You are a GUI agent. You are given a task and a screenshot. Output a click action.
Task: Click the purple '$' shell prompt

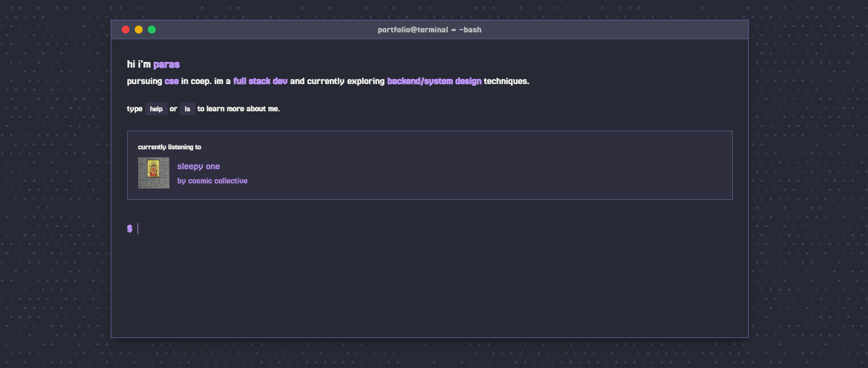click(x=129, y=228)
